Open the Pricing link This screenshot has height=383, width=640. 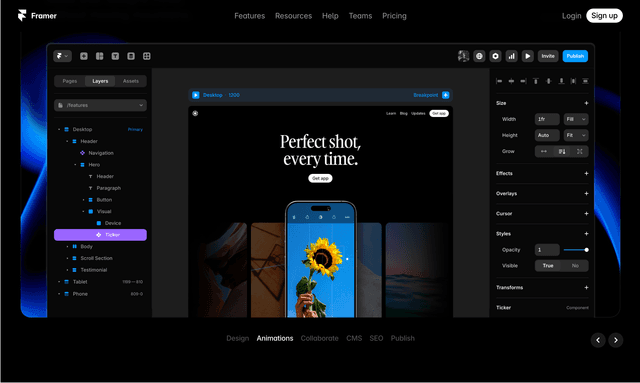(x=394, y=16)
